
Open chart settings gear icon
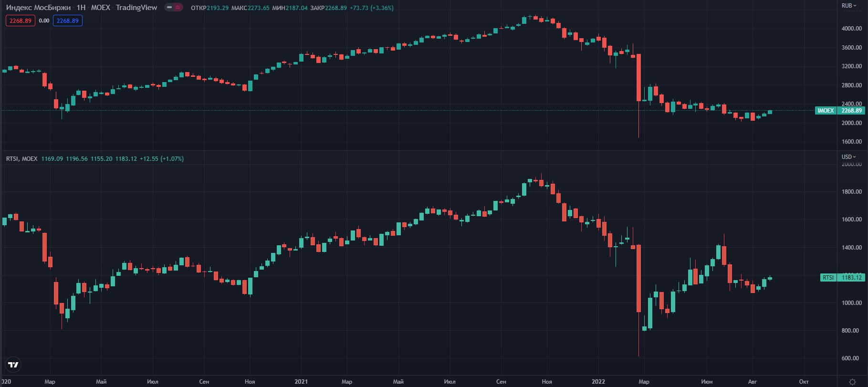click(853, 382)
